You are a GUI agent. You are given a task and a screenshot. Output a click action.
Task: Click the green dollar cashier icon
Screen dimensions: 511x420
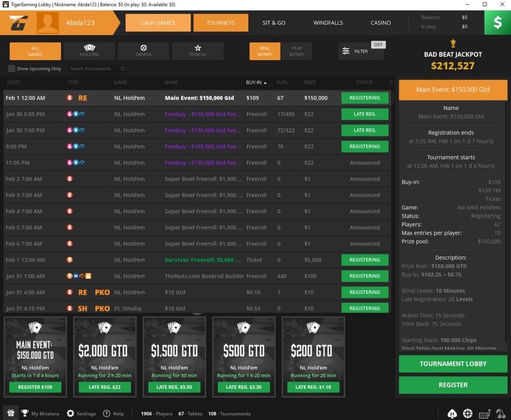[x=497, y=23]
